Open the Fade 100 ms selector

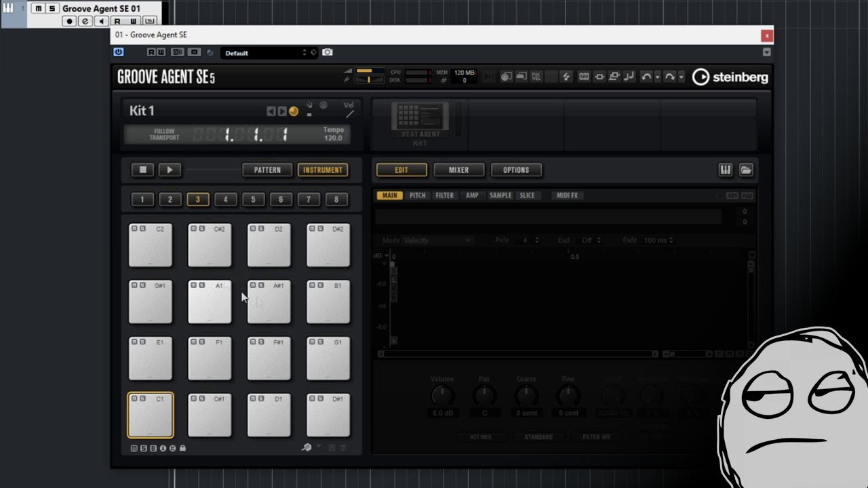tap(658, 241)
